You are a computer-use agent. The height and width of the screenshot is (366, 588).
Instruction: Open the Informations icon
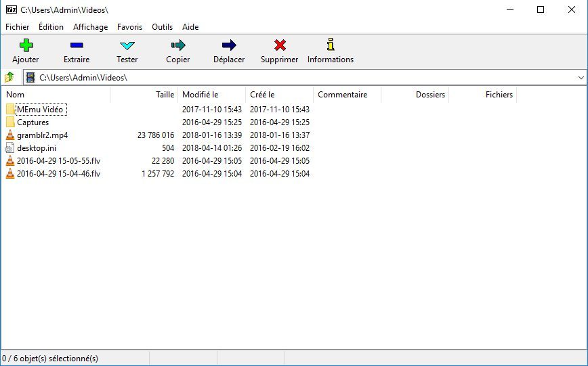(x=331, y=44)
